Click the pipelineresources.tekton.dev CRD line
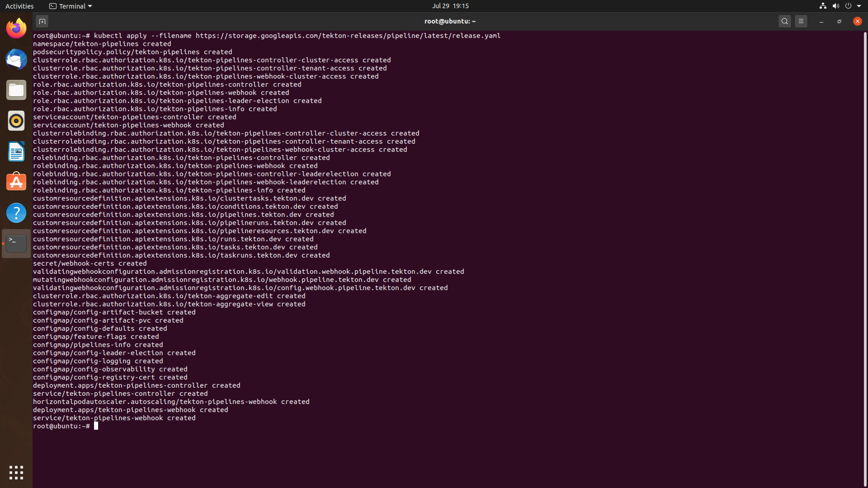The width and height of the screenshot is (868, 488). pyautogui.click(x=199, y=231)
